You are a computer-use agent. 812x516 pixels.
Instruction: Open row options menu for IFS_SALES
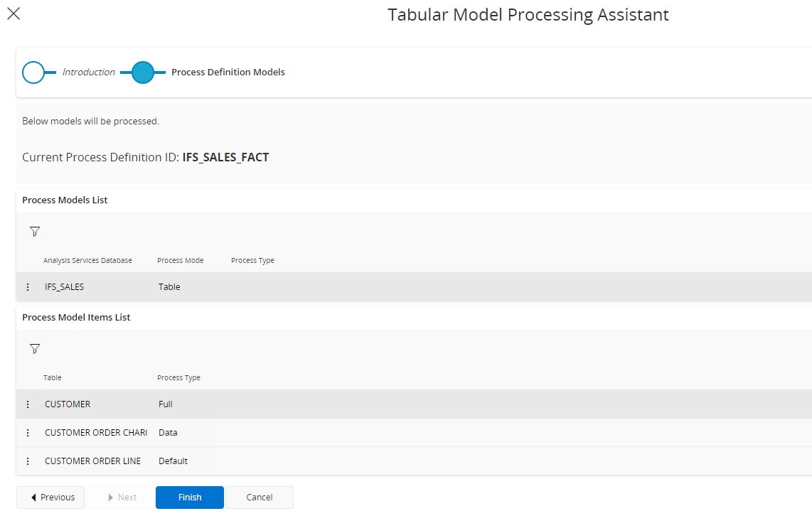28,286
